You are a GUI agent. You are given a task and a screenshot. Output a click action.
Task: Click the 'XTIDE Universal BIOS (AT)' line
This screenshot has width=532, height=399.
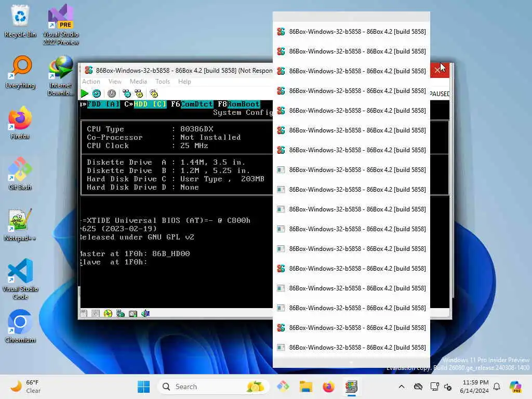point(165,220)
